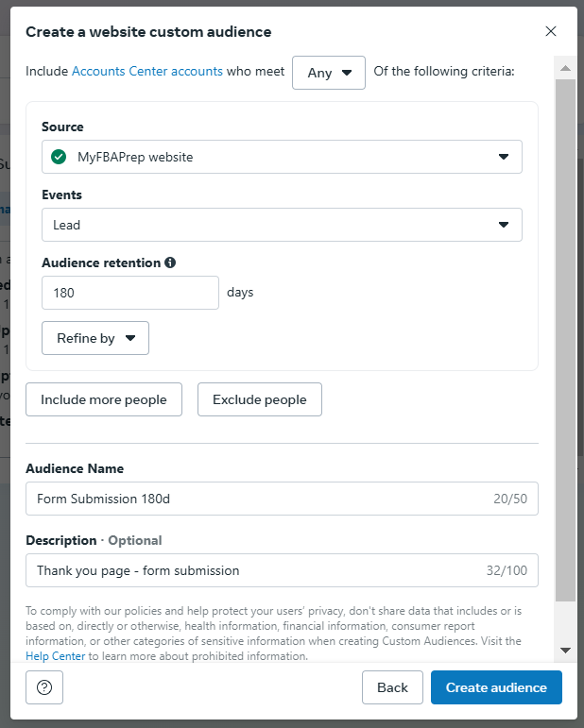This screenshot has height=728, width=584.
Task: Click the Source field label
Action: click(62, 127)
